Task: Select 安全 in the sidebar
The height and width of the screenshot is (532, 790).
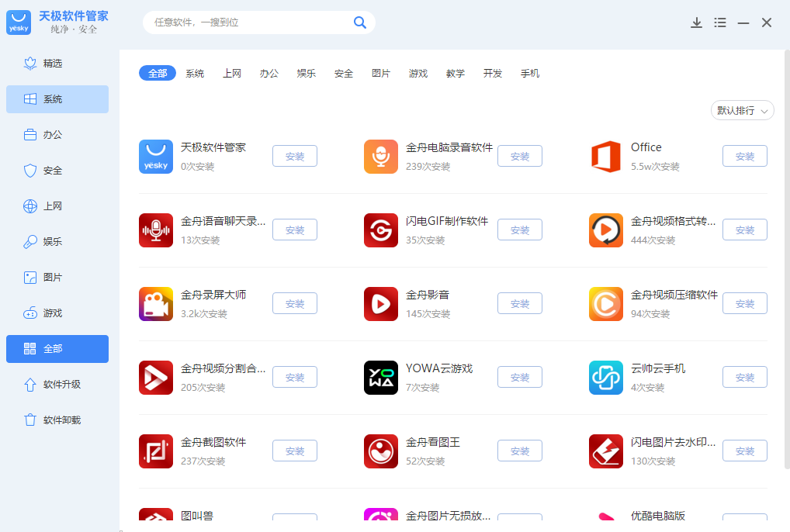Action: [x=57, y=171]
